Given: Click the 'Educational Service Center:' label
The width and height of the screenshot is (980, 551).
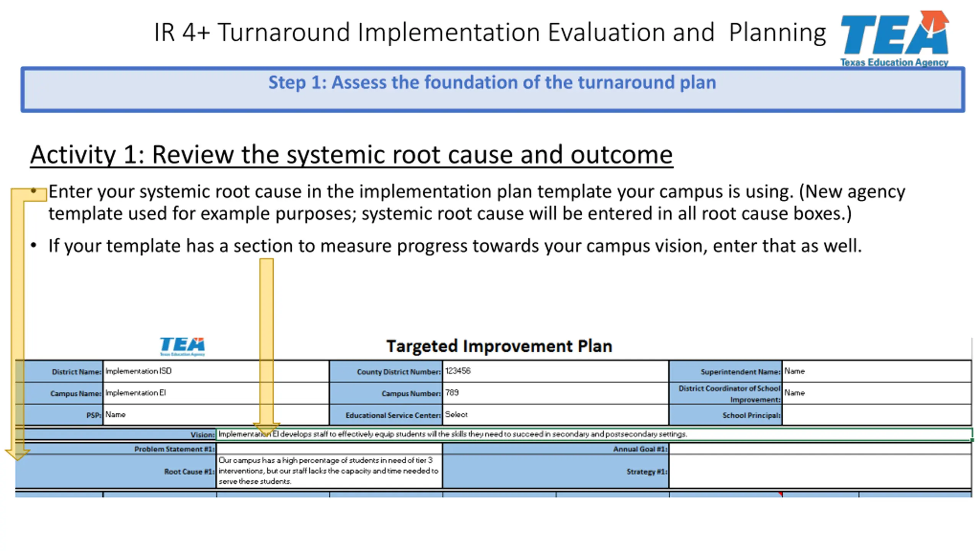Looking at the screenshot, I should [393, 415].
